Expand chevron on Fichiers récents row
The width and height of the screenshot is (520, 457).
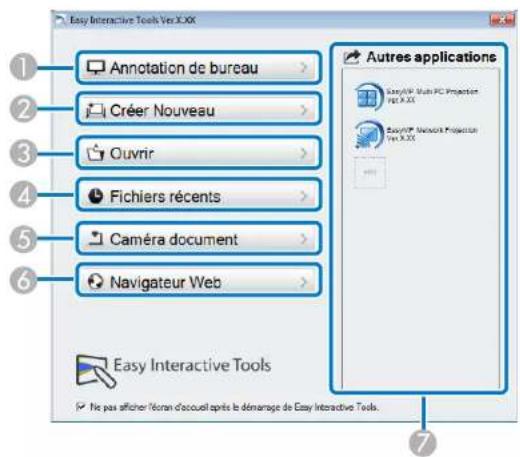pos(303,196)
